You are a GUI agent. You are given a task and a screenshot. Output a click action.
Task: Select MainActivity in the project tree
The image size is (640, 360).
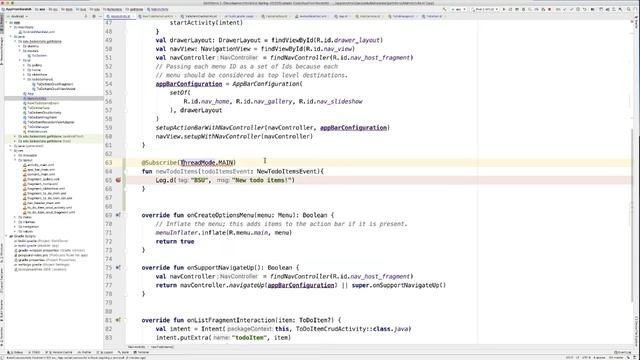click(x=37, y=98)
